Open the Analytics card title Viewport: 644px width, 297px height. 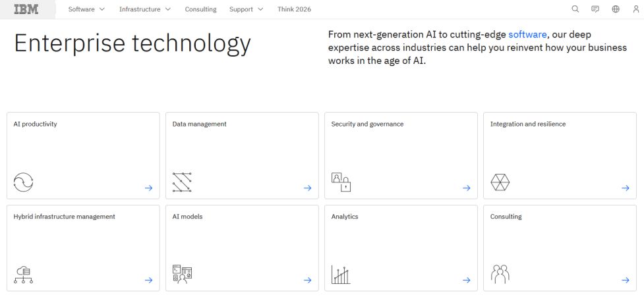[345, 216]
